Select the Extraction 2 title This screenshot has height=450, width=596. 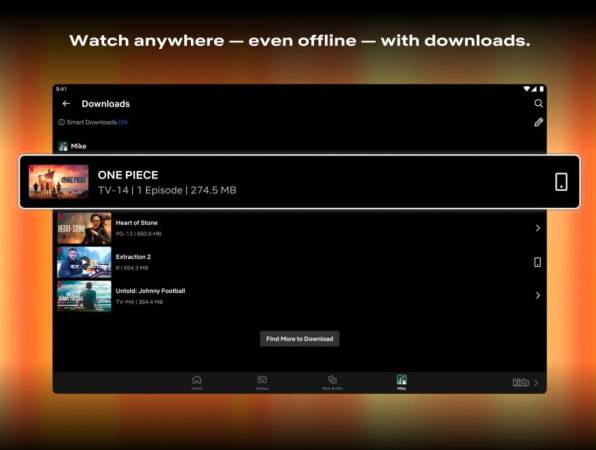(x=133, y=257)
